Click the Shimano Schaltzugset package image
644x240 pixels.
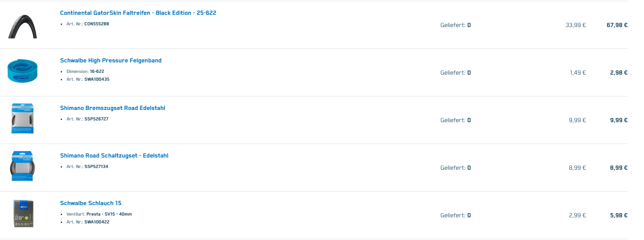point(22,166)
